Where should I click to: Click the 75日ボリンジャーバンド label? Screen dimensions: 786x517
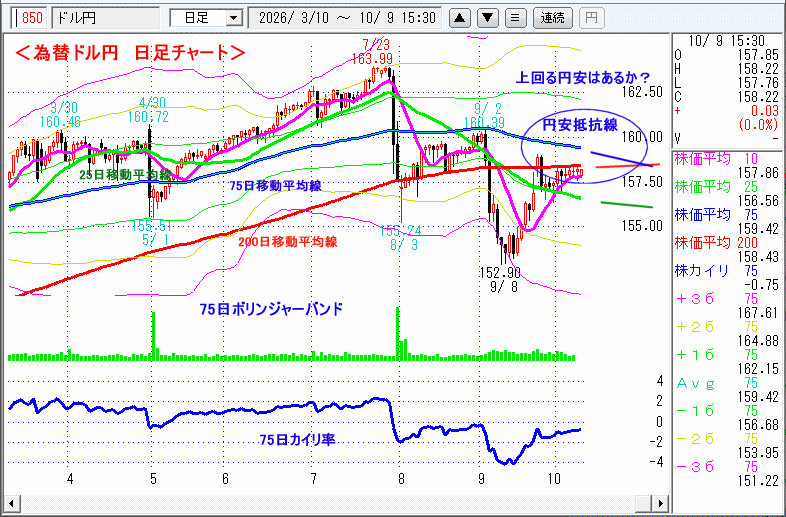[x=271, y=309]
